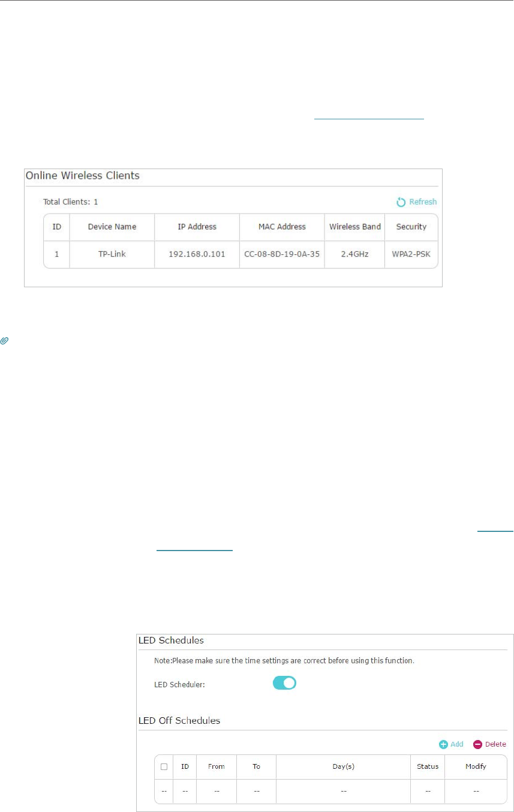Click the LED Schedules heading
Image resolution: width=514 pixels, height=812 pixels.
tap(171, 640)
